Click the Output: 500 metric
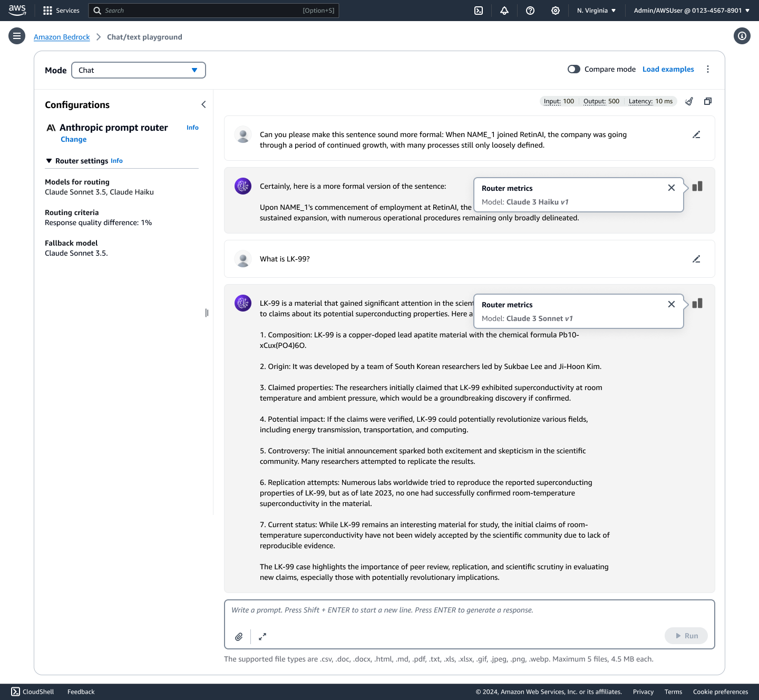This screenshot has width=759, height=700. 601,101
